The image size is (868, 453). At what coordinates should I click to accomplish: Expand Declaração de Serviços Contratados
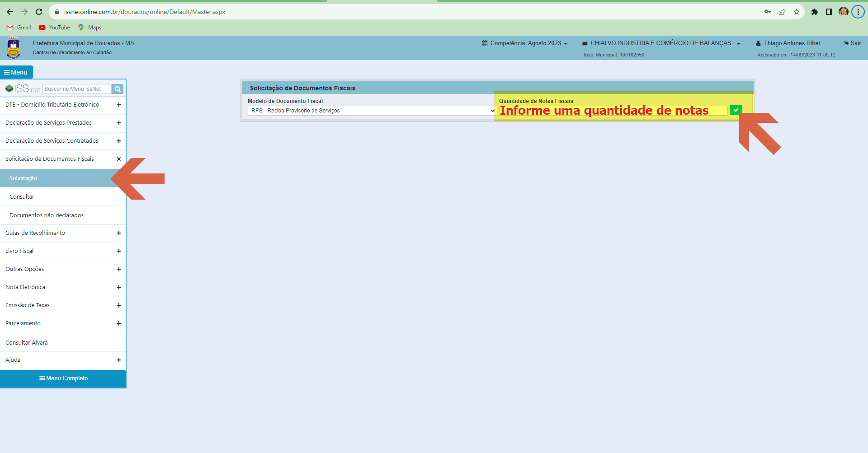point(63,141)
